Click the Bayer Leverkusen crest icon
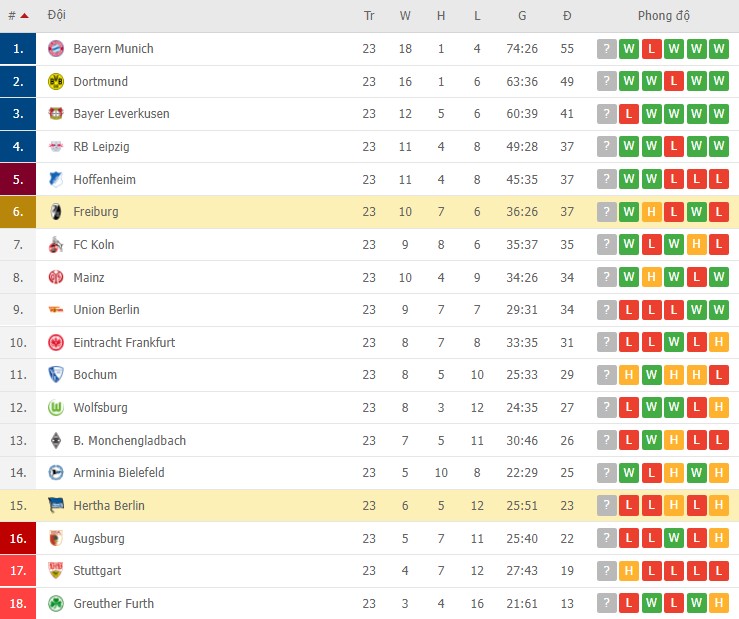 point(56,114)
